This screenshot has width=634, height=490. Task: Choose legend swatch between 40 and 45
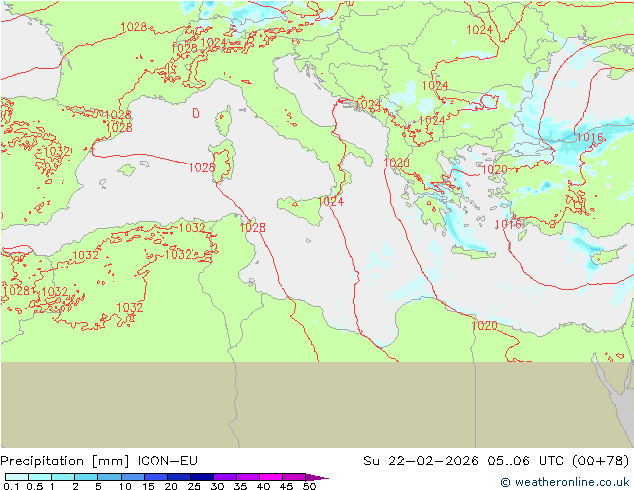(x=271, y=477)
